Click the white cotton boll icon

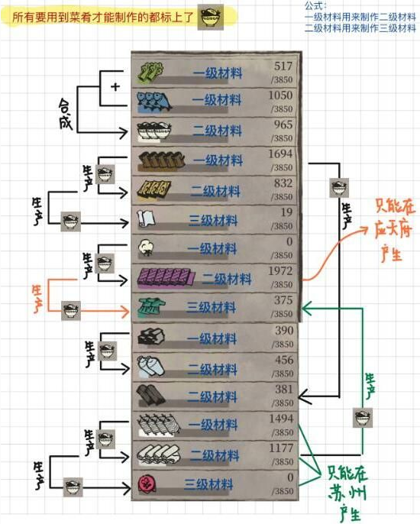(x=147, y=248)
